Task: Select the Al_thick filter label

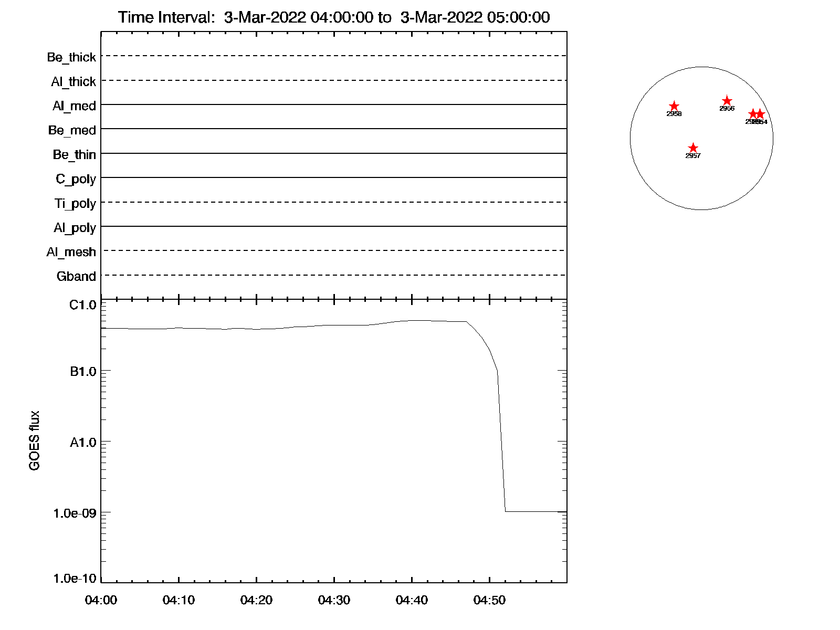Action: [73, 82]
